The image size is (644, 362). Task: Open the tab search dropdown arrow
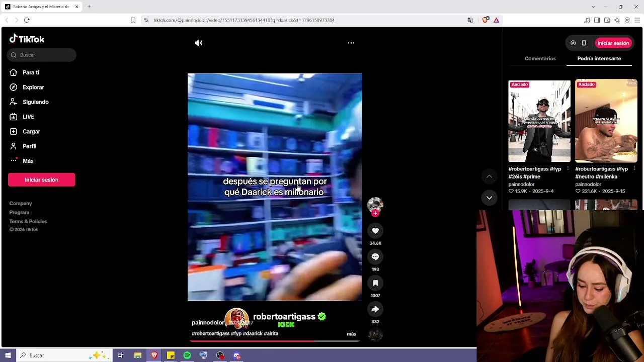(x=593, y=7)
